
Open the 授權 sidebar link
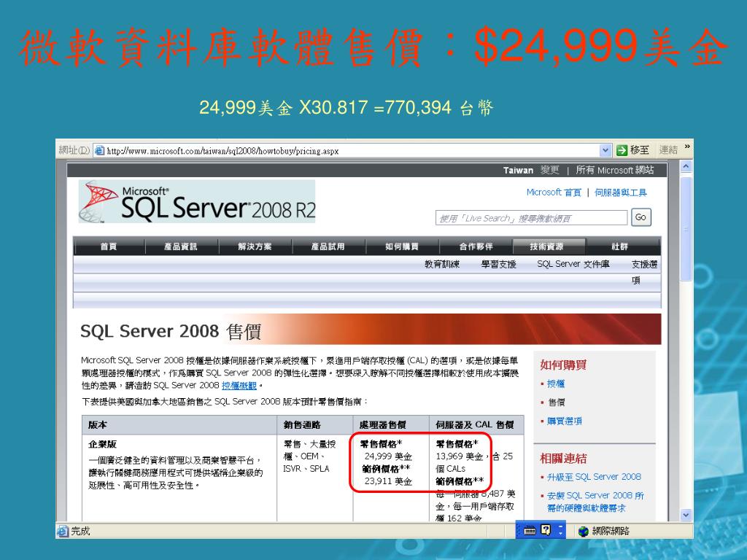click(x=556, y=384)
